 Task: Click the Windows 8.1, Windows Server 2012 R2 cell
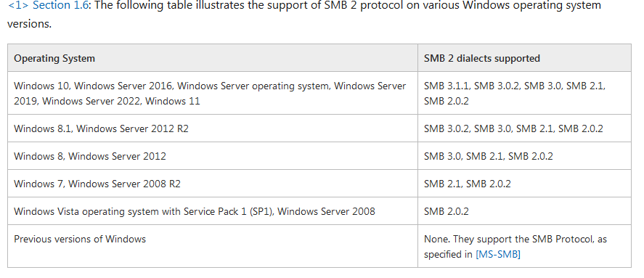tap(213, 128)
